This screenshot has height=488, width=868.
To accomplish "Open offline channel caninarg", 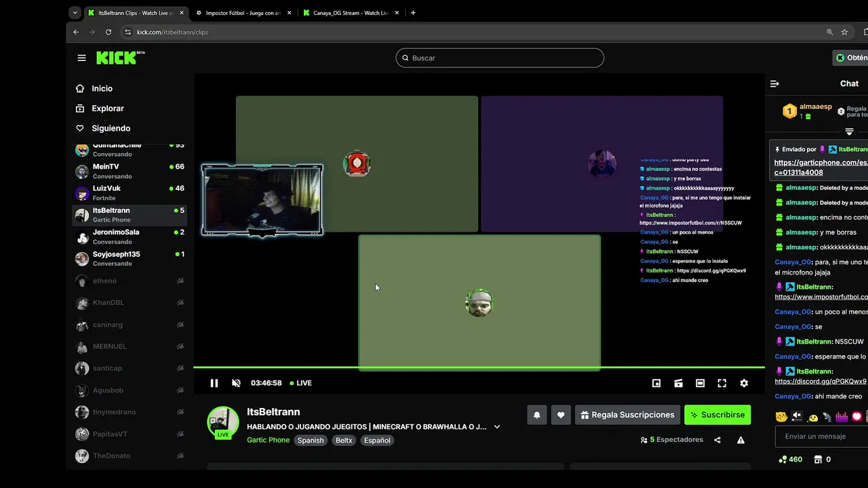I will pyautogui.click(x=130, y=325).
